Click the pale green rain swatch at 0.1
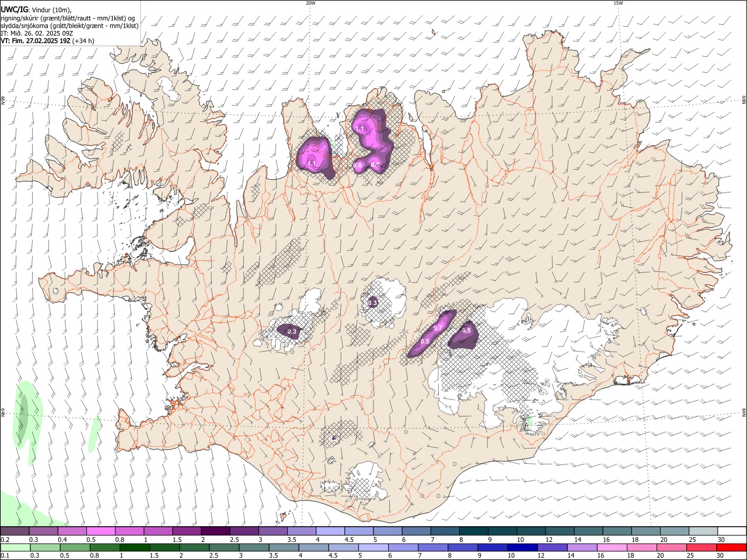The height and width of the screenshot is (560, 747). tap(15, 548)
